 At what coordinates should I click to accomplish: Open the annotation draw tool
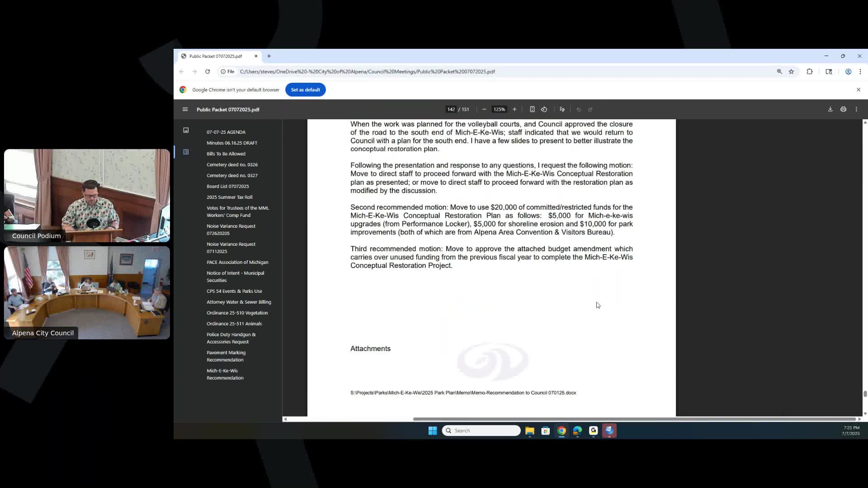pyautogui.click(x=562, y=109)
